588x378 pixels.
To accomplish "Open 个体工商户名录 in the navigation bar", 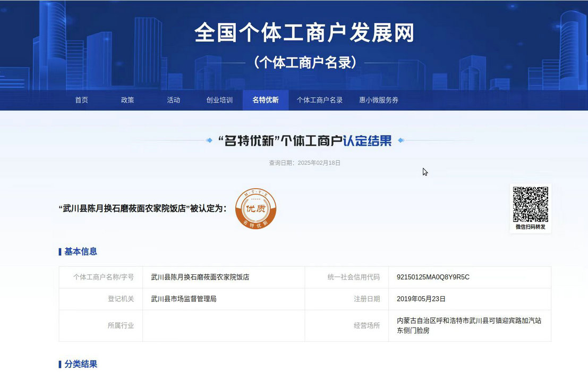I will pyautogui.click(x=319, y=100).
